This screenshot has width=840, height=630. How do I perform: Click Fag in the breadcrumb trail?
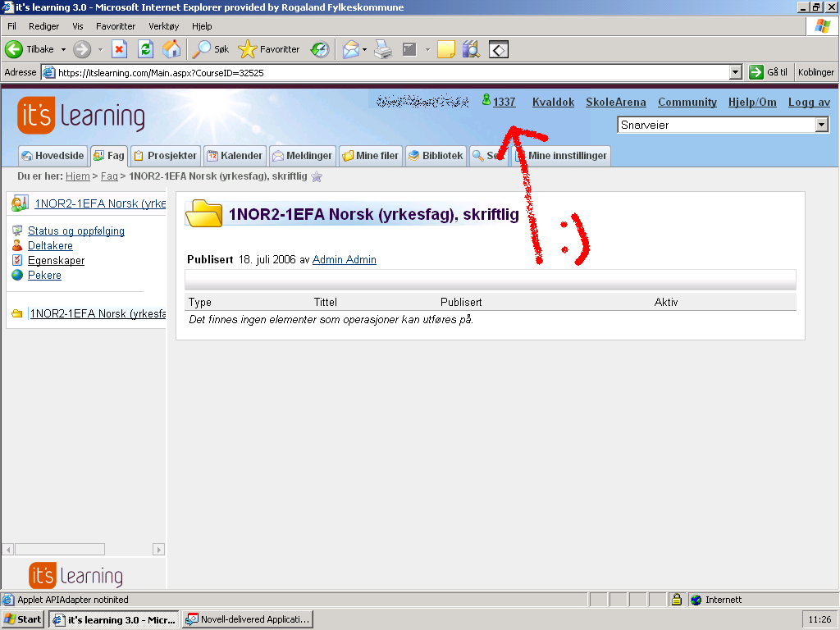109,176
